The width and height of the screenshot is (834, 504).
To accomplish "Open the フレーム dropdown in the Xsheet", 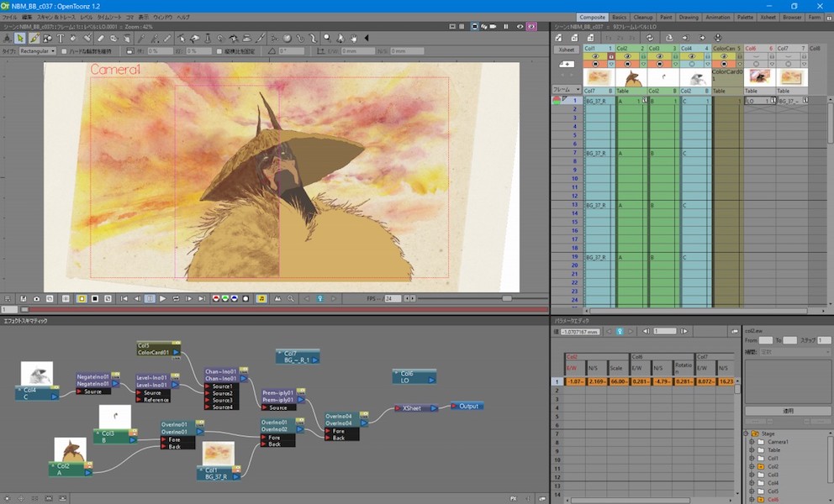I will [578, 90].
